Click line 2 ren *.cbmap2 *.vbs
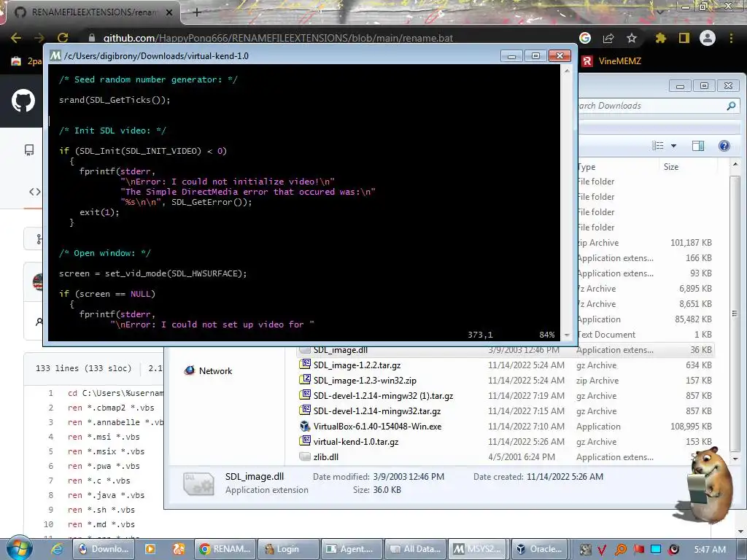Image resolution: width=747 pixels, height=560 pixels. tap(111, 408)
